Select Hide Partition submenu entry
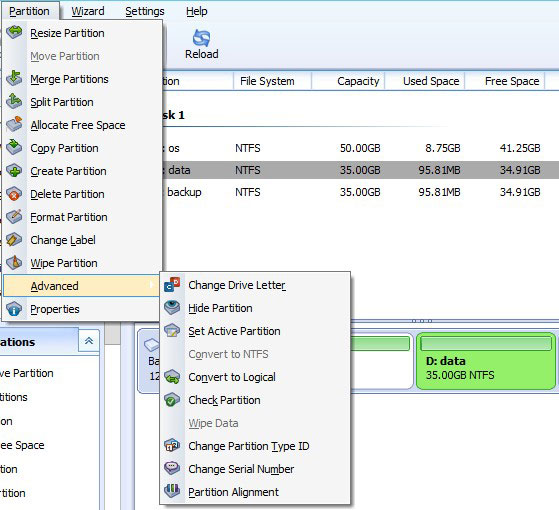 (255, 308)
